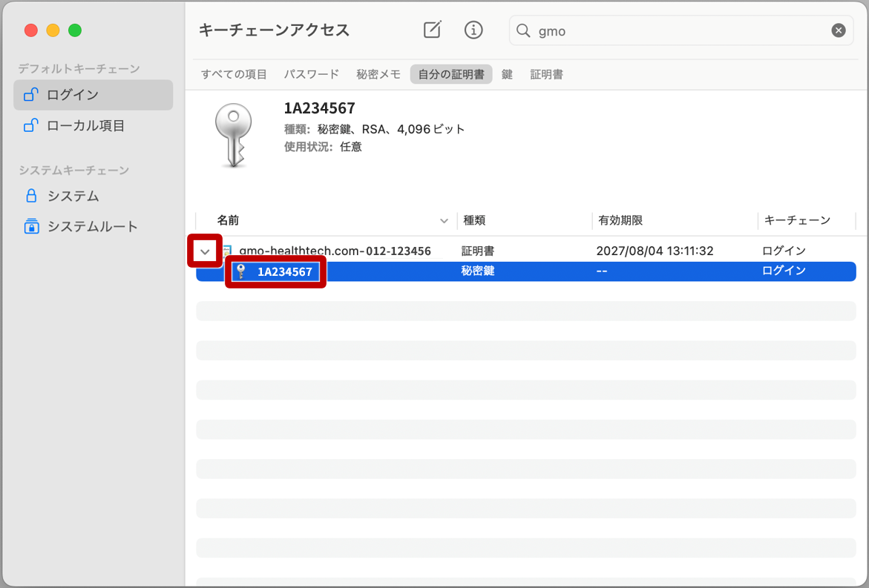Collapse the gmo-healthtech.com certificate row
Viewport: 869px width, 588px height.
click(205, 251)
